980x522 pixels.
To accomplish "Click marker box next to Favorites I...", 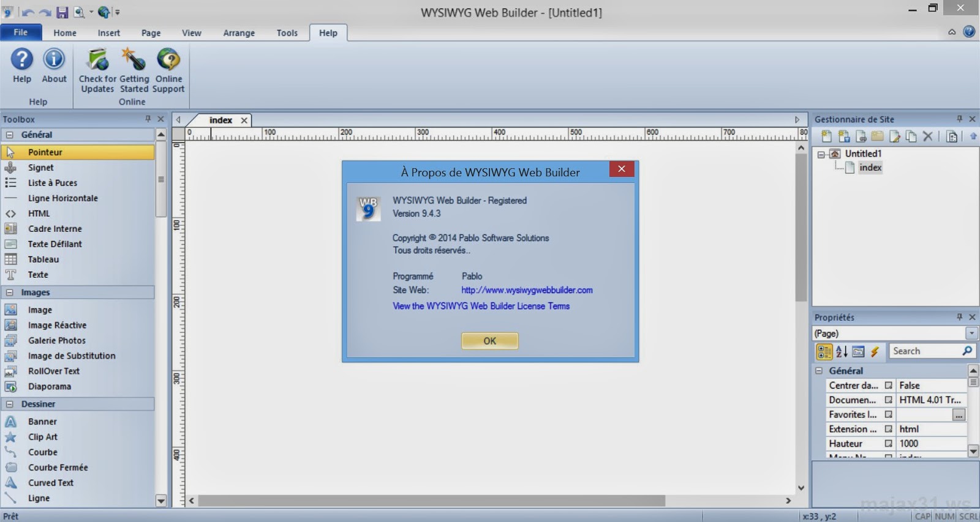I will pos(888,414).
